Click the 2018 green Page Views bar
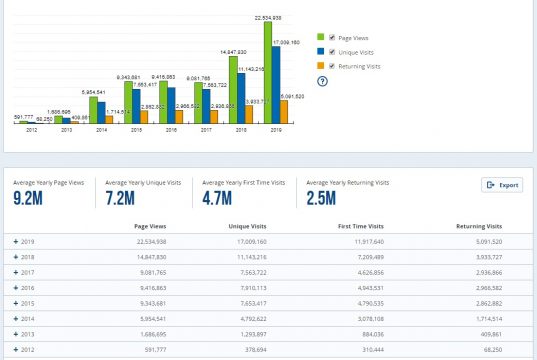The height and width of the screenshot is (360, 537). tap(233, 90)
